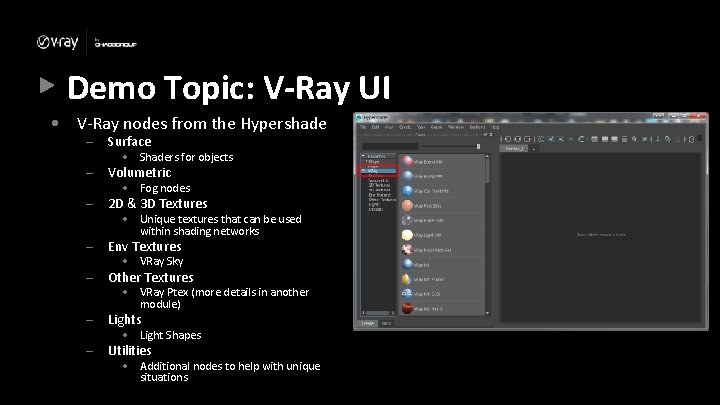
Task: Click the magnifier search icon in toolbar
Action: [x=635, y=139]
